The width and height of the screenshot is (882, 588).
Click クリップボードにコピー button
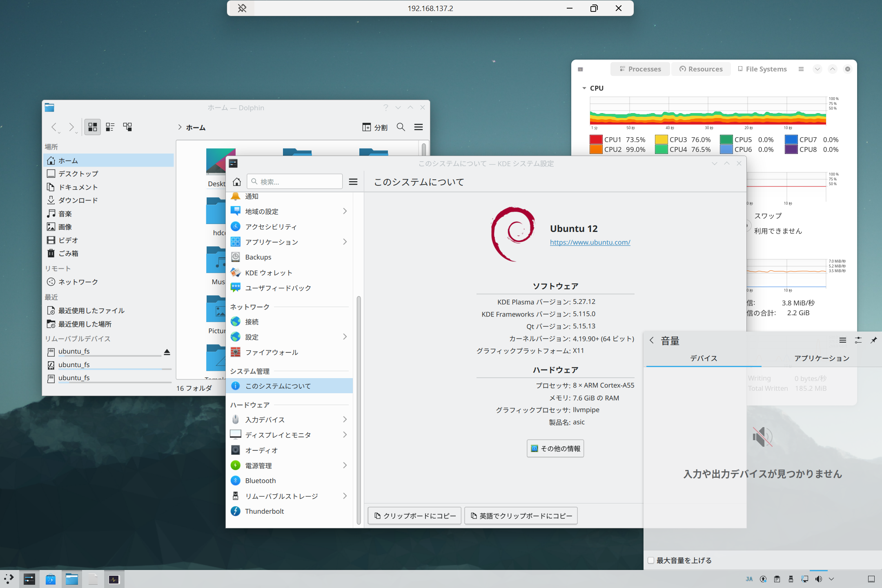tap(415, 516)
